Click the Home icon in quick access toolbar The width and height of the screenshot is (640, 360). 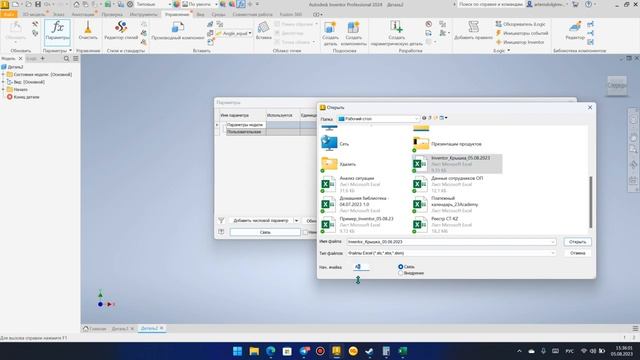coord(76,4)
